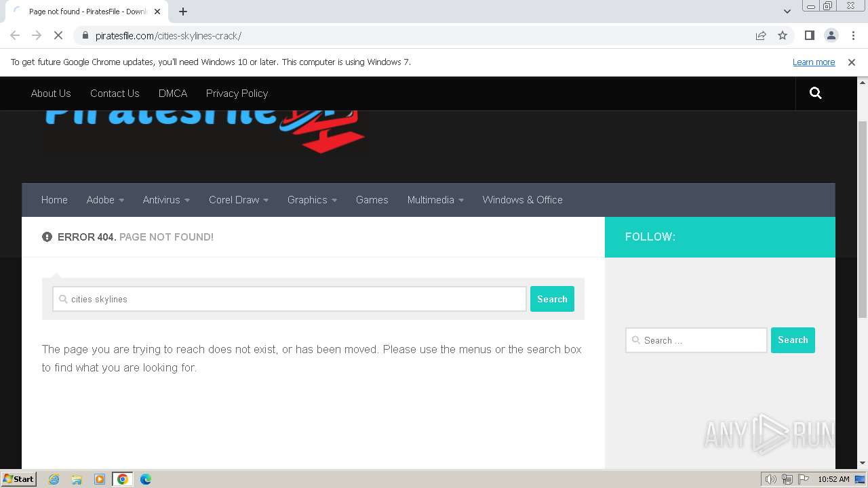The height and width of the screenshot is (488, 868).
Task: Open Contact Us page
Action: click(115, 94)
